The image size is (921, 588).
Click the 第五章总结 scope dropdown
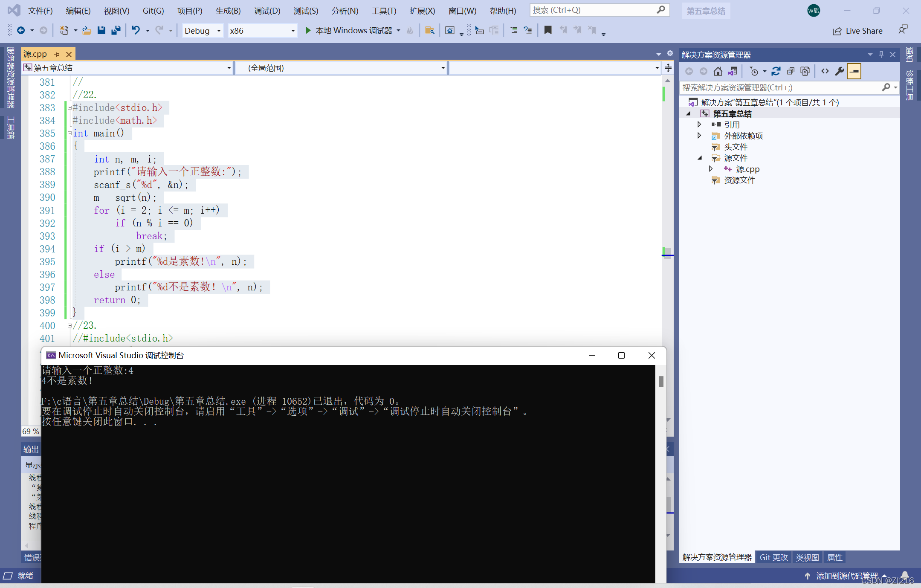click(x=127, y=68)
